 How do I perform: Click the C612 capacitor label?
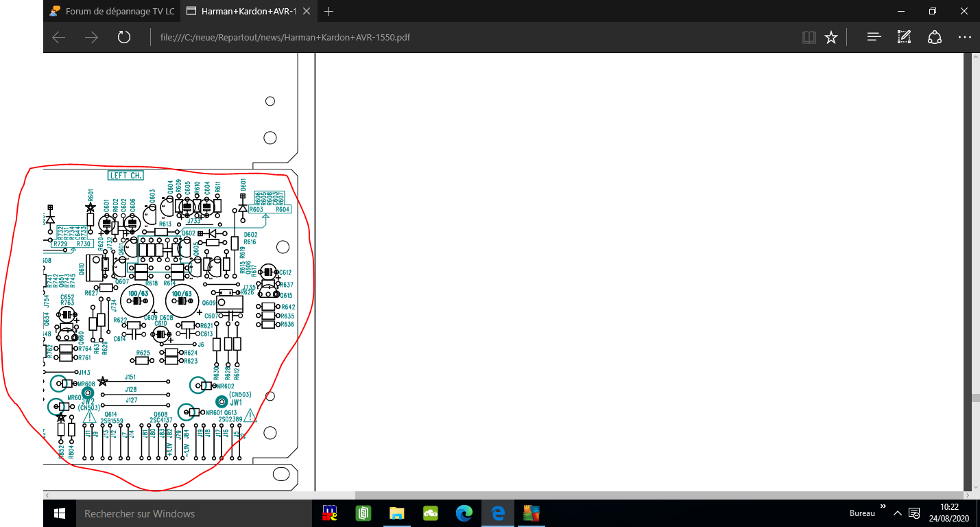click(x=285, y=272)
